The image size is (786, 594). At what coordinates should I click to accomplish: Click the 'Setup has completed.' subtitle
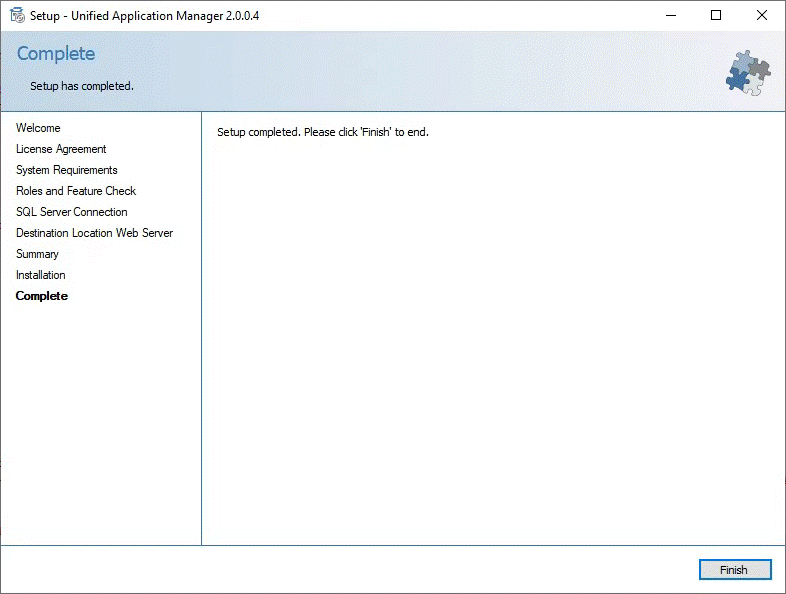pyautogui.click(x=82, y=86)
